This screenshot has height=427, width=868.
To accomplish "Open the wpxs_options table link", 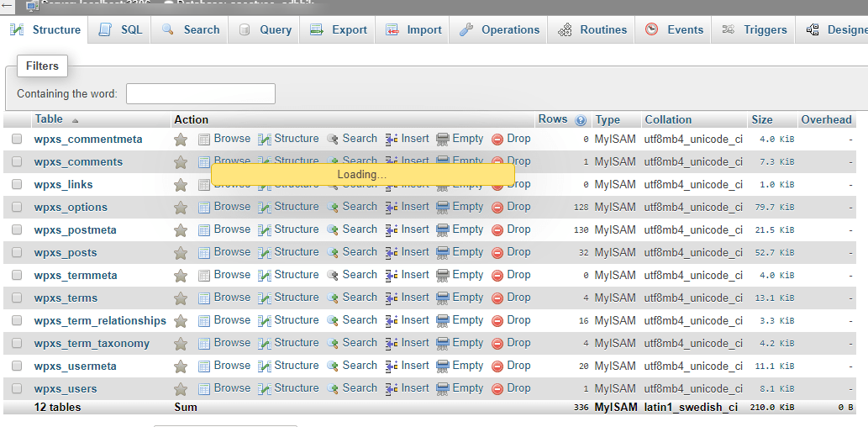I will point(71,207).
